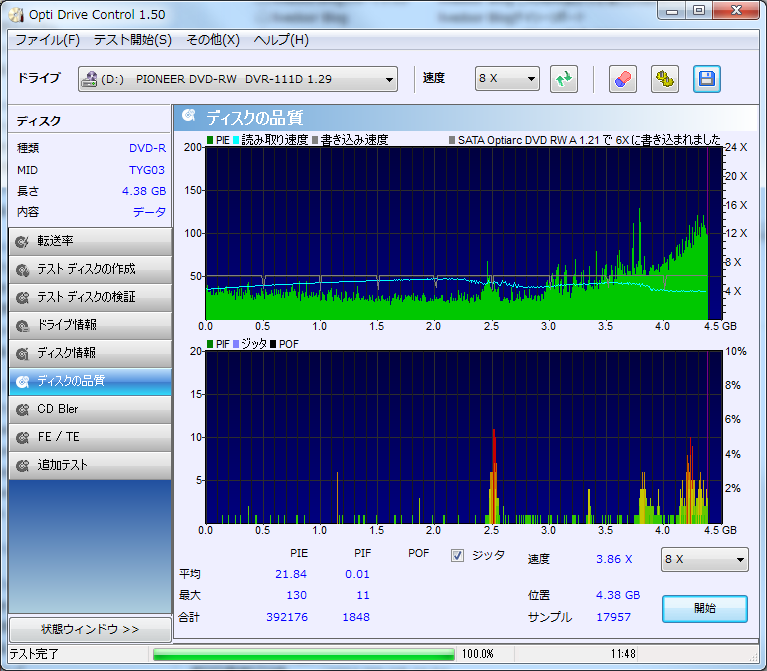The width and height of the screenshot is (767, 671).
Task: Click the テスト ディスクの検証 disc icon
Action: pos(22,297)
